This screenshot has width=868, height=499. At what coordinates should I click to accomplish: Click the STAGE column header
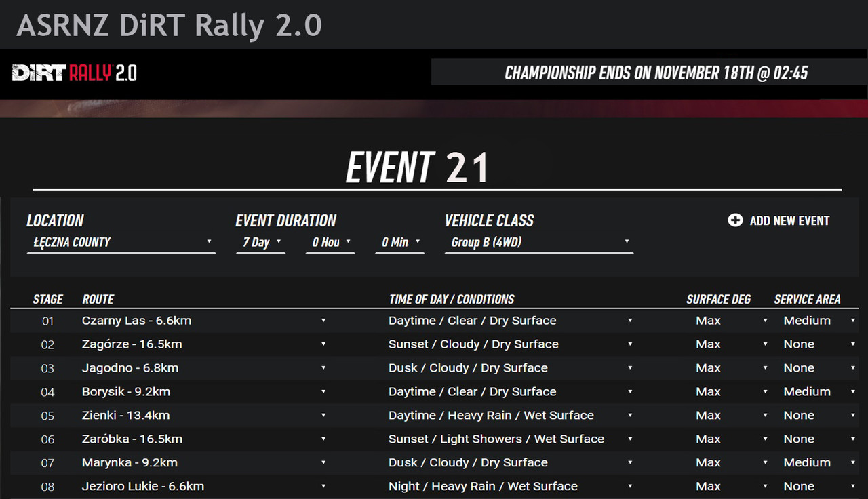[48, 299]
